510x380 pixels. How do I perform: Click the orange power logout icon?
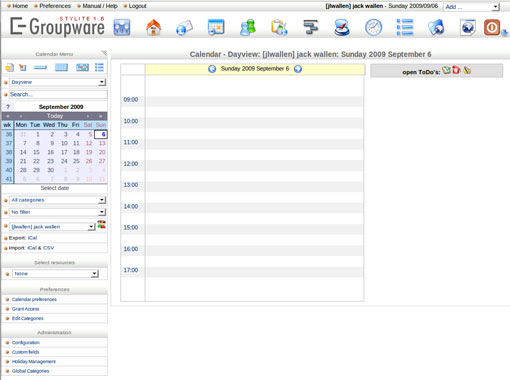[x=492, y=27]
